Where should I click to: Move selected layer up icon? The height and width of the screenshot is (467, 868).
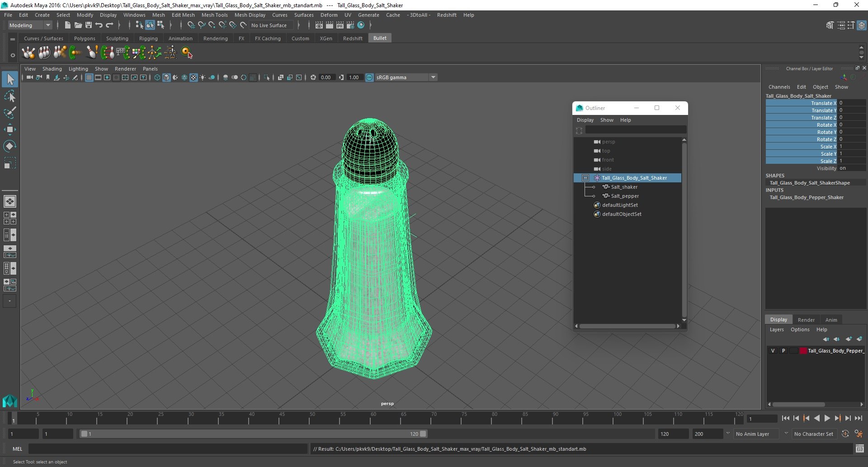[x=826, y=339]
